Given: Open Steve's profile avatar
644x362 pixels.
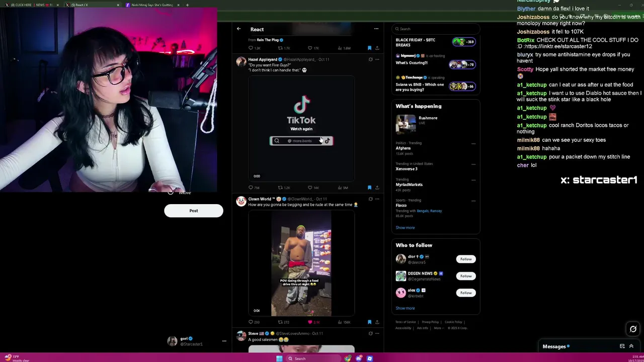Looking at the screenshot, I should tap(241, 336).
